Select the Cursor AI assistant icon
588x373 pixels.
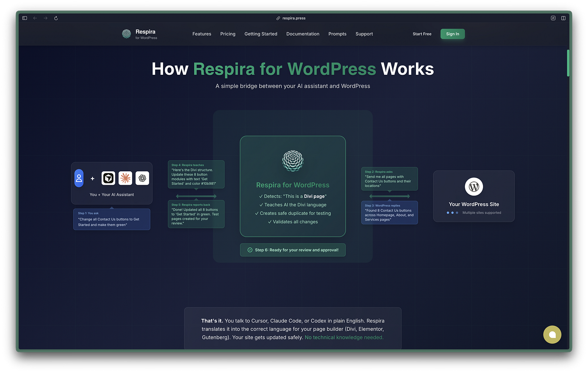tap(108, 178)
